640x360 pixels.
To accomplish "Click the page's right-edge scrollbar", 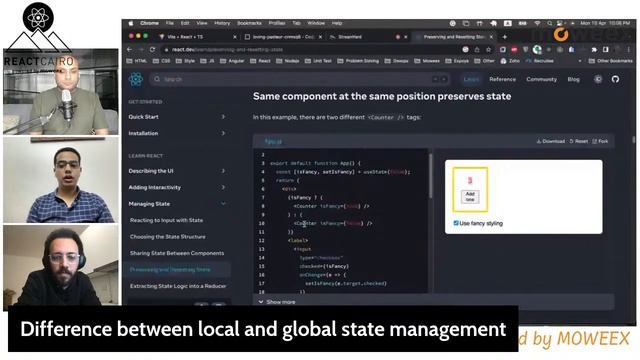I will [633, 140].
